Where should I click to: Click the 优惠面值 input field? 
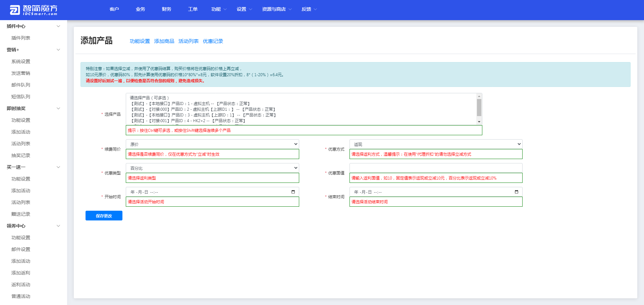[436, 168]
